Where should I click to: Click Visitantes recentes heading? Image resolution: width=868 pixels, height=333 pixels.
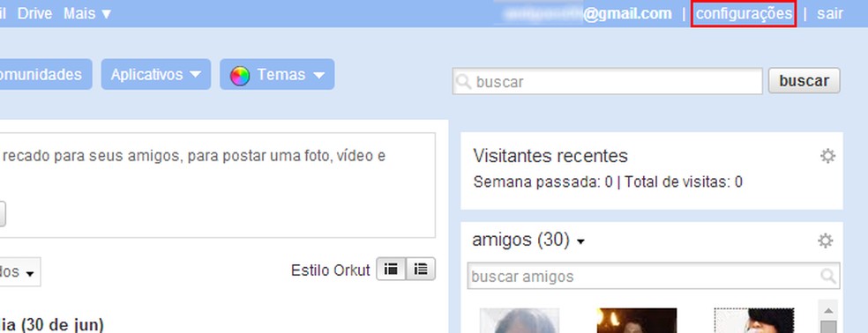550,156
